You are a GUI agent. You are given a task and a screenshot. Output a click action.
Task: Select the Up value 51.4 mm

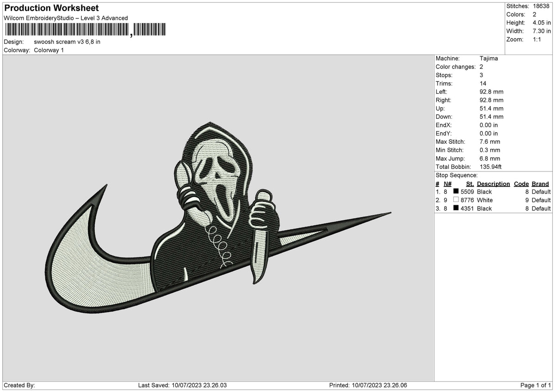(x=492, y=109)
